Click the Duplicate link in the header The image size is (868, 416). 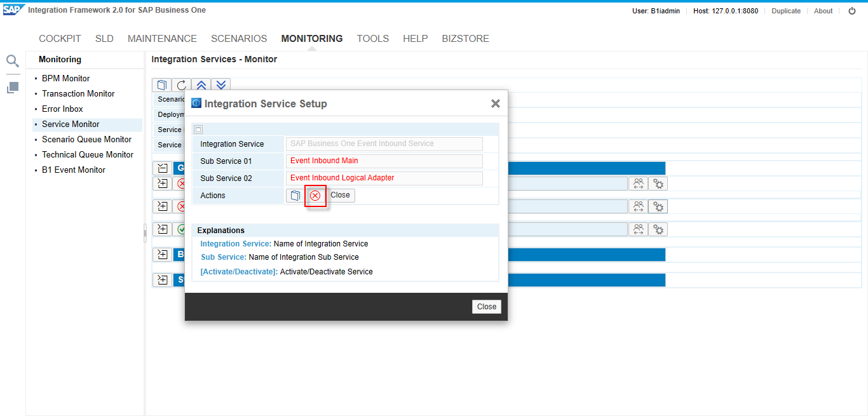coord(785,11)
